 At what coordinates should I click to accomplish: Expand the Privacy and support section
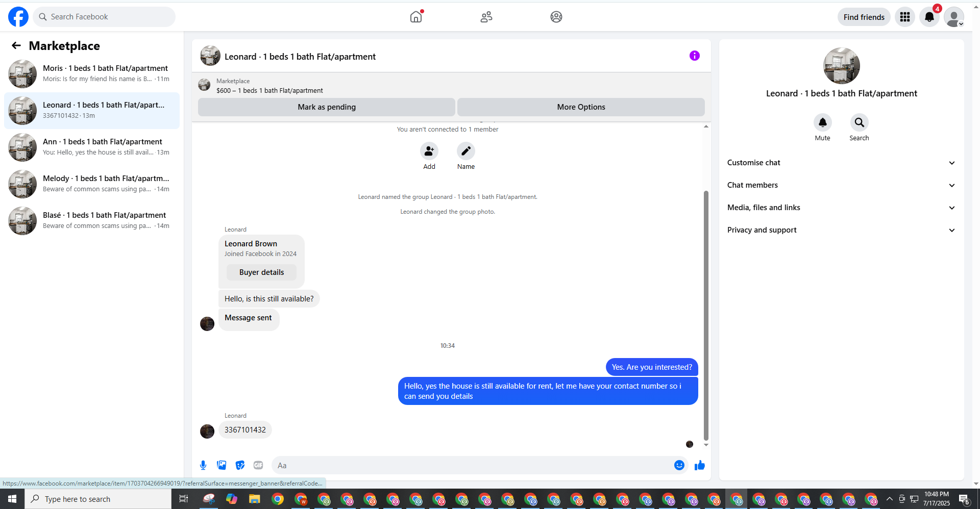coord(841,230)
